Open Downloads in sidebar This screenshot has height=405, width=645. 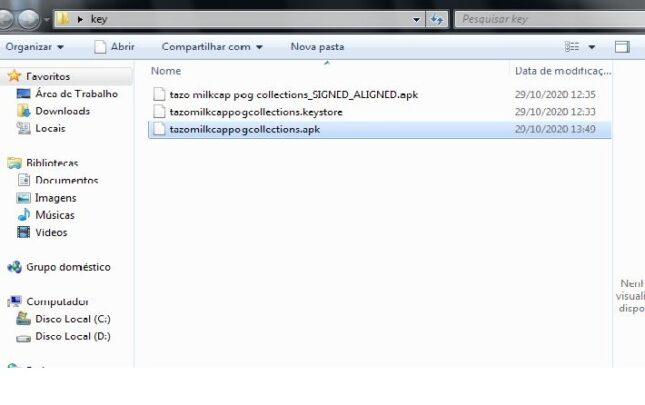pos(63,111)
